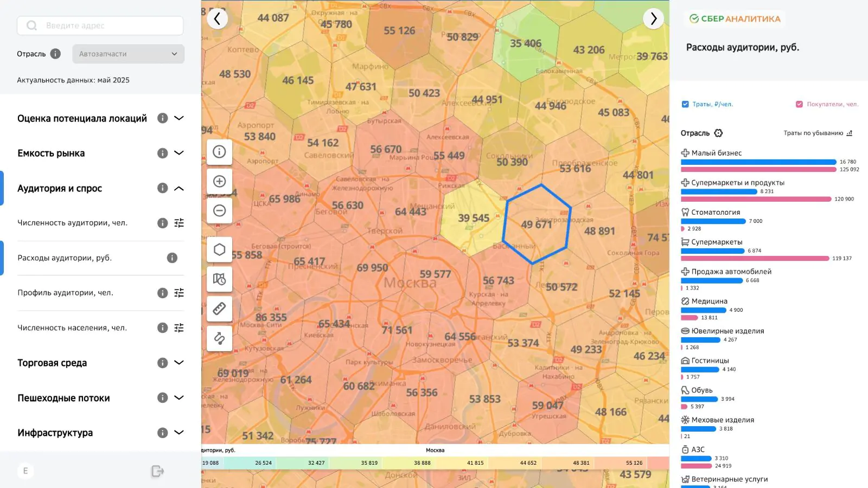Screen dimensions: 868x488
Task: Open the map info button
Action: tap(219, 152)
